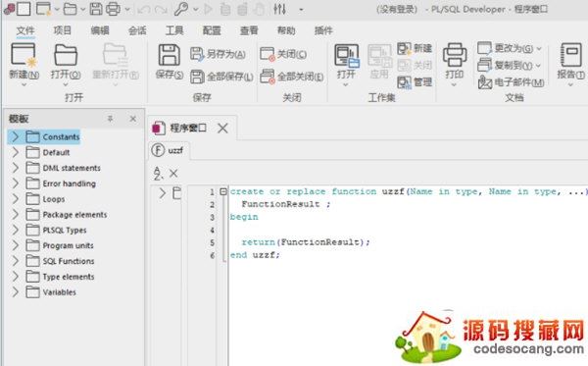This screenshot has width=588, height=366.
Task: Open the View (查看) menu tab
Action: point(249,30)
